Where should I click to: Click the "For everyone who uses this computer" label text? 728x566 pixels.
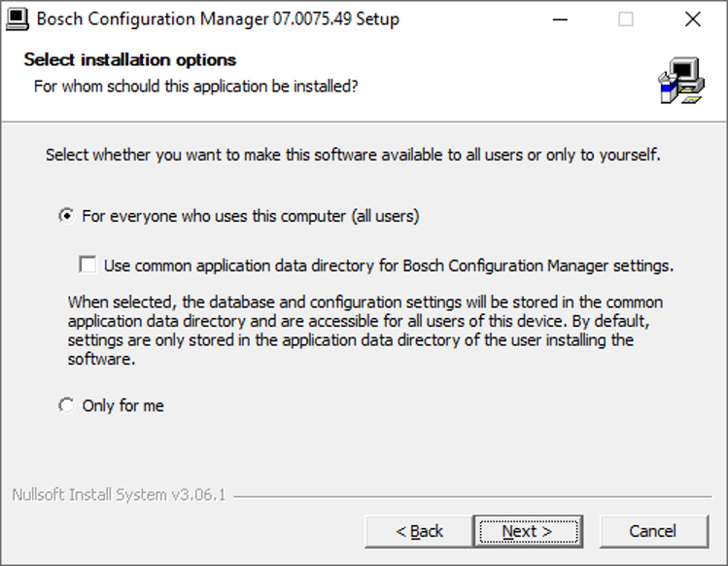point(250,216)
